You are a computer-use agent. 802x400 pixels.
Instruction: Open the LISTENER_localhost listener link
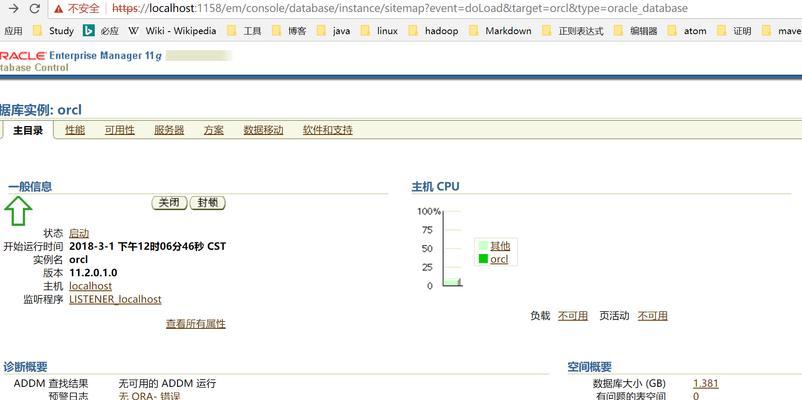point(115,299)
